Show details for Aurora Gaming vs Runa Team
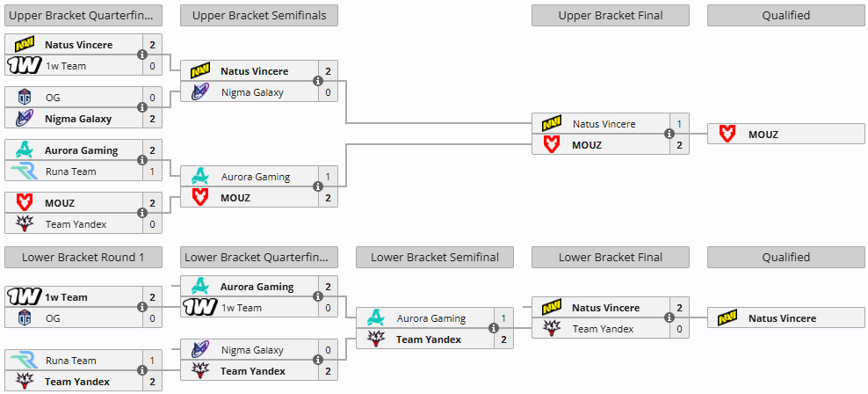The height and width of the screenshot is (394, 868). click(142, 161)
